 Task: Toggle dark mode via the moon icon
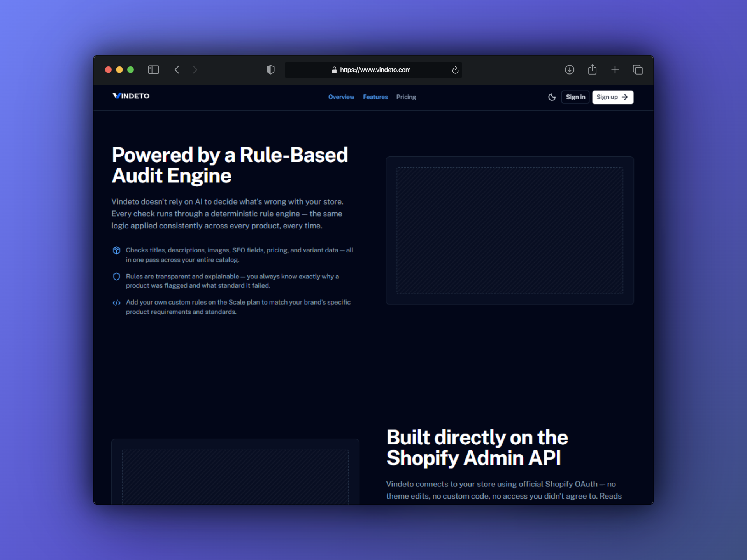(552, 97)
